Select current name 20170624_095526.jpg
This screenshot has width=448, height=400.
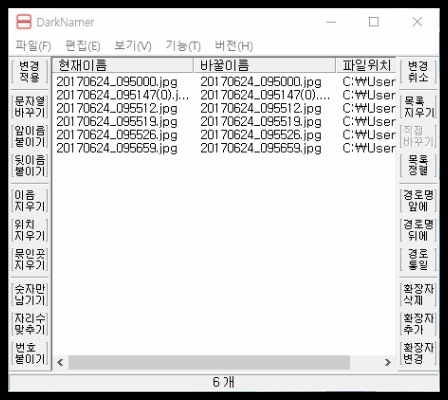(117, 135)
